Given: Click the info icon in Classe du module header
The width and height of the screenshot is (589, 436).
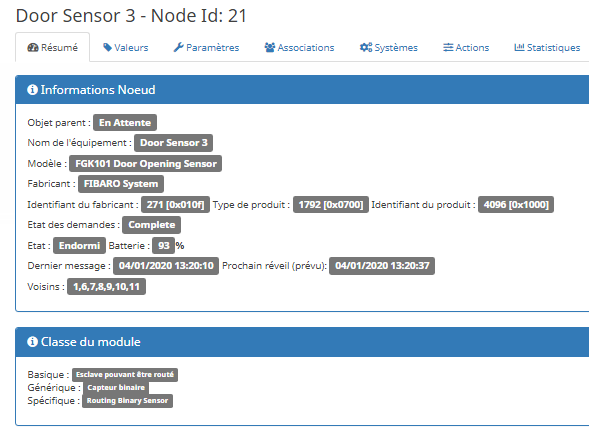Looking at the screenshot, I should tap(32, 342).
